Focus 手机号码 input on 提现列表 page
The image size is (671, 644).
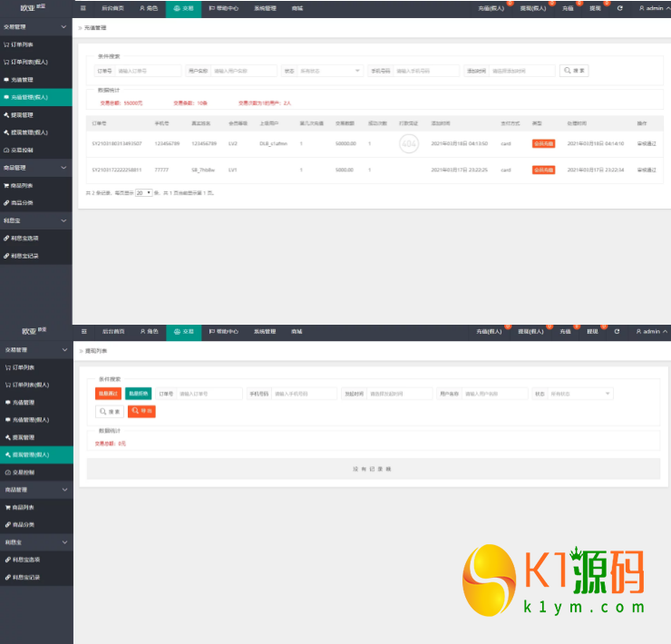(x=304, y=394)
